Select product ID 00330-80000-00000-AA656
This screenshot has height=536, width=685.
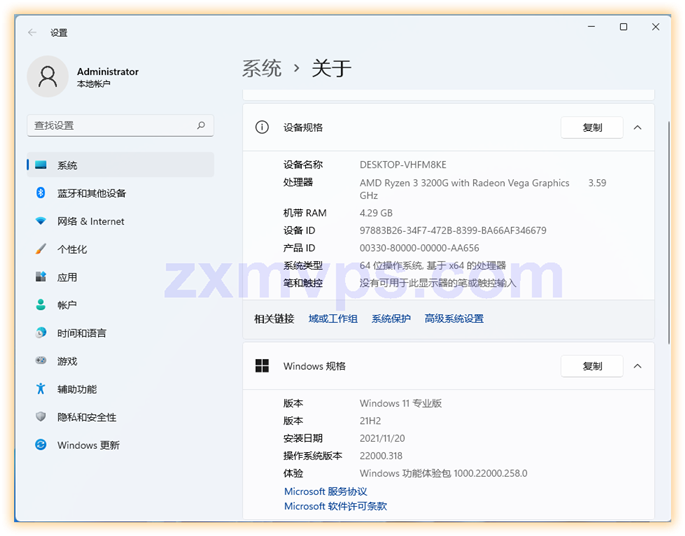(x=419, y=248)
